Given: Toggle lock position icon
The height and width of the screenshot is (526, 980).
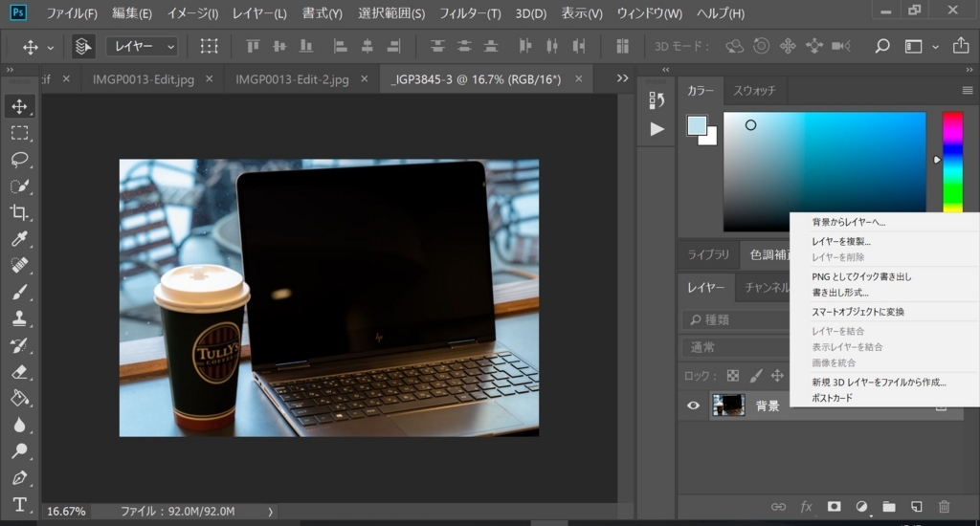Looking at the screenshot, I should pos(777,376).
